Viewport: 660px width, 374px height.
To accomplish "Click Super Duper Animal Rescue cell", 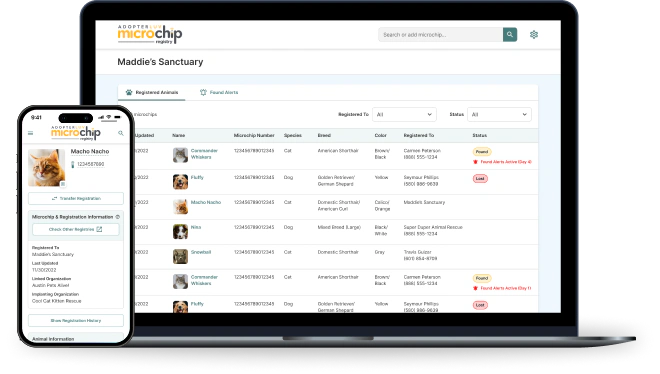I will point(433,231).
